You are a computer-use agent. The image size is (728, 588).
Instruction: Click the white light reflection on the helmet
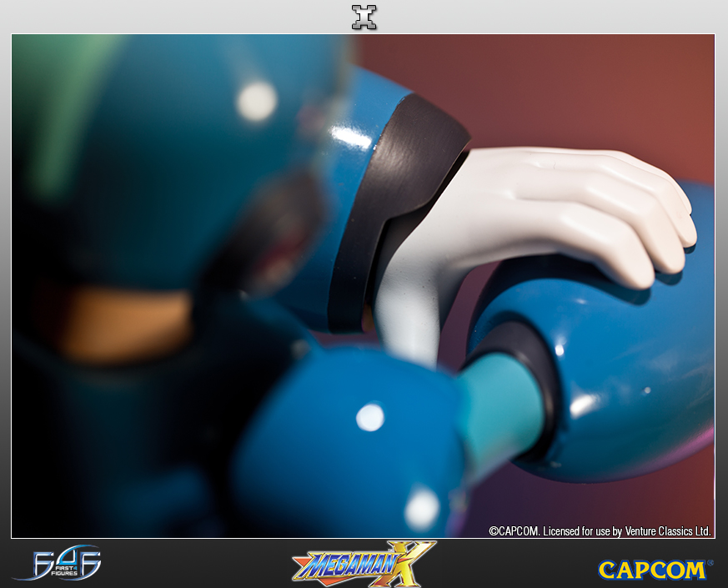(x=257, y=101)
